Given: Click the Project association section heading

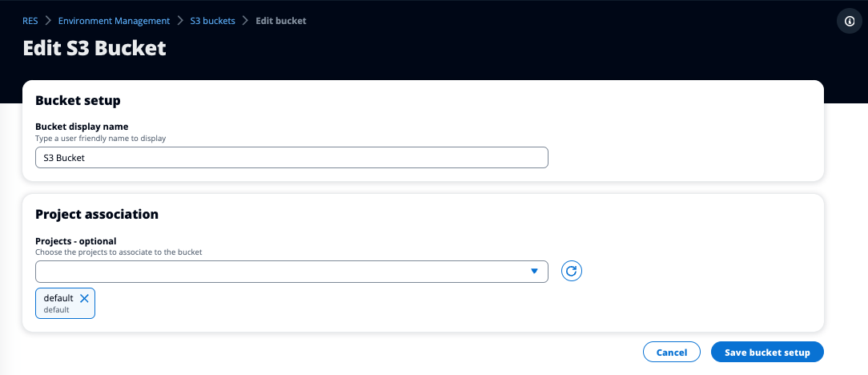Looking at the screenshot, I should [x=97, y=215].
